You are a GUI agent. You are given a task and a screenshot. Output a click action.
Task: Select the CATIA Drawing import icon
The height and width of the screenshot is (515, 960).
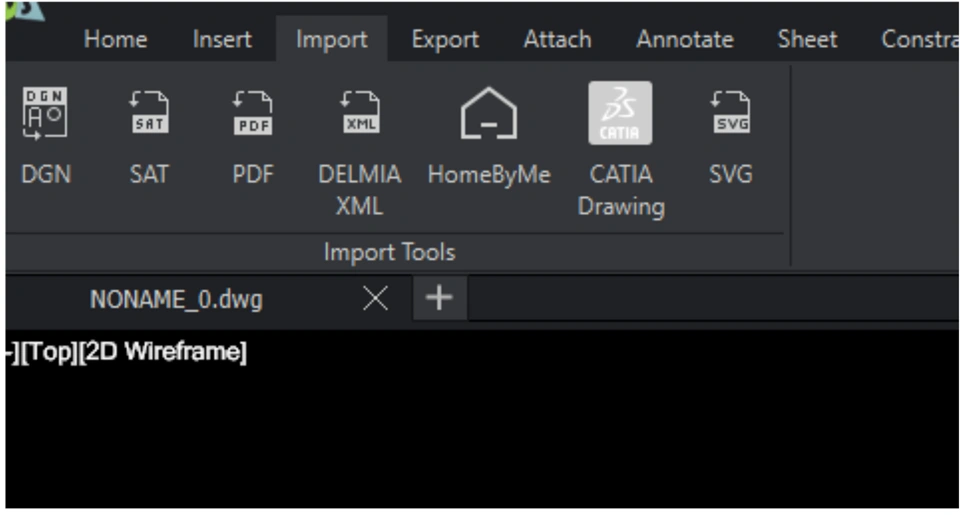click(620, 114)
